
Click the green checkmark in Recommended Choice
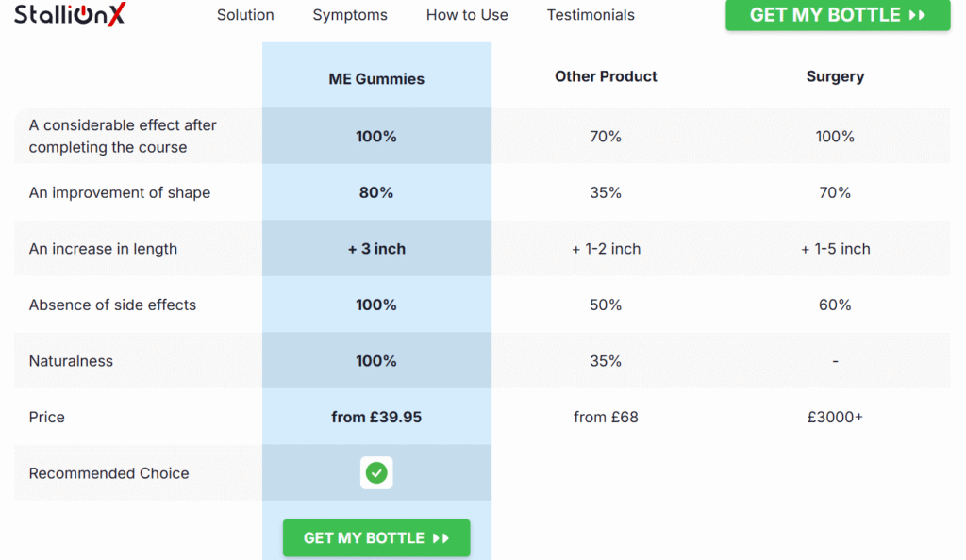coord(376,473)
